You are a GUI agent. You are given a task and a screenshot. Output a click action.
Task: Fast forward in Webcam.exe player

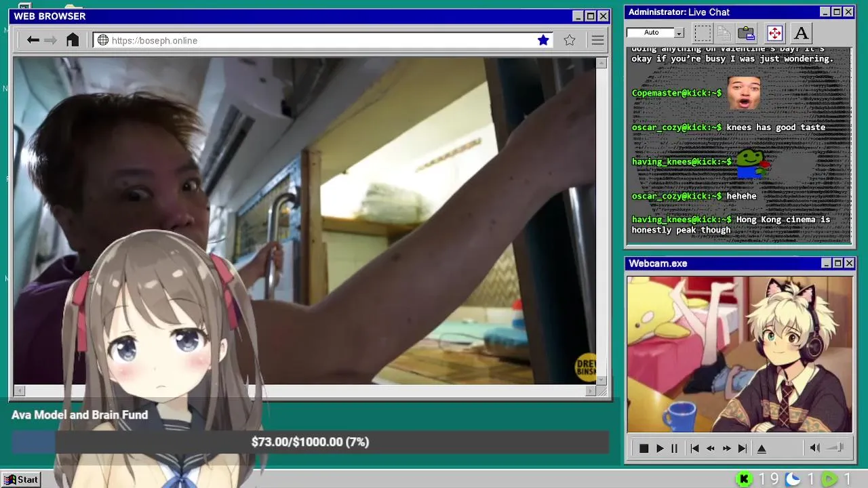[727, 448]
